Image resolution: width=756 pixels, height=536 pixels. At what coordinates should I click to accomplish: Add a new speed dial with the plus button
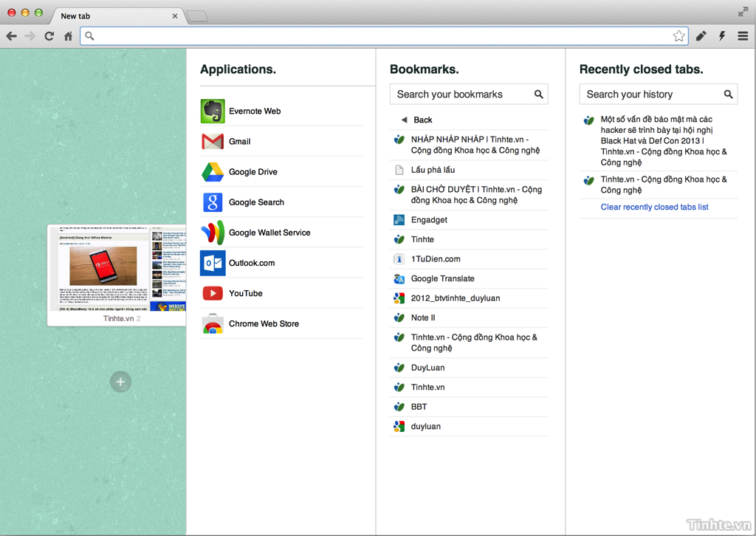(x=120, y=382)
